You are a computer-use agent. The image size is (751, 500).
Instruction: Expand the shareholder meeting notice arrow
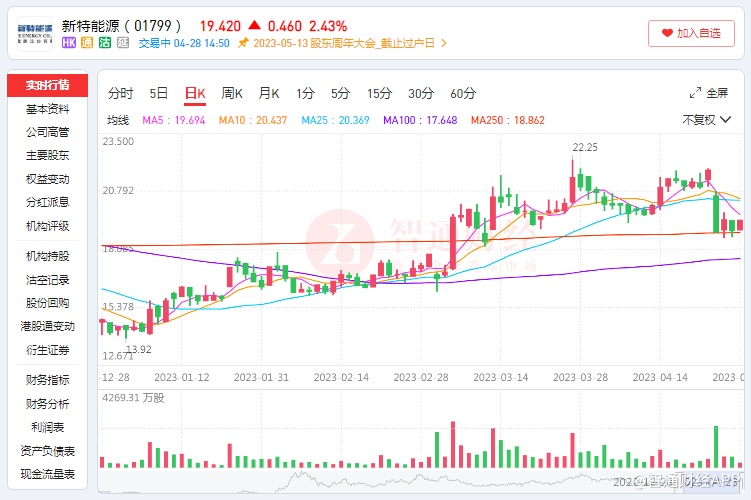pos(444,44)
